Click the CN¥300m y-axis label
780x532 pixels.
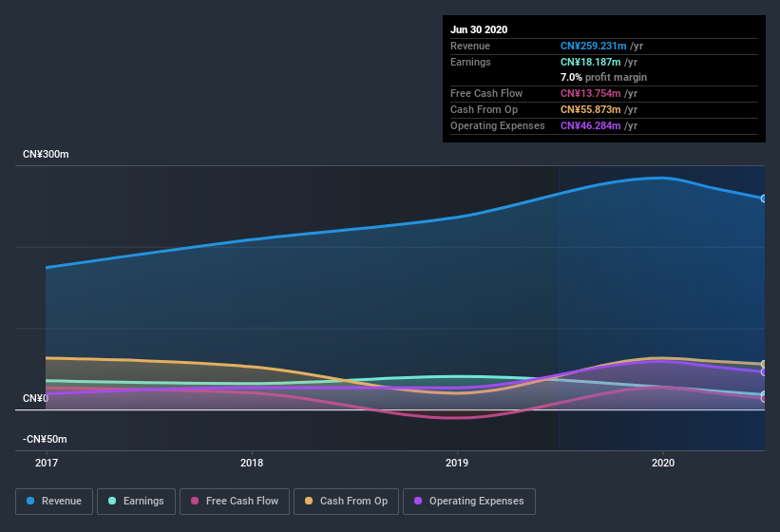pyautogui.click(x=46, y=154)
